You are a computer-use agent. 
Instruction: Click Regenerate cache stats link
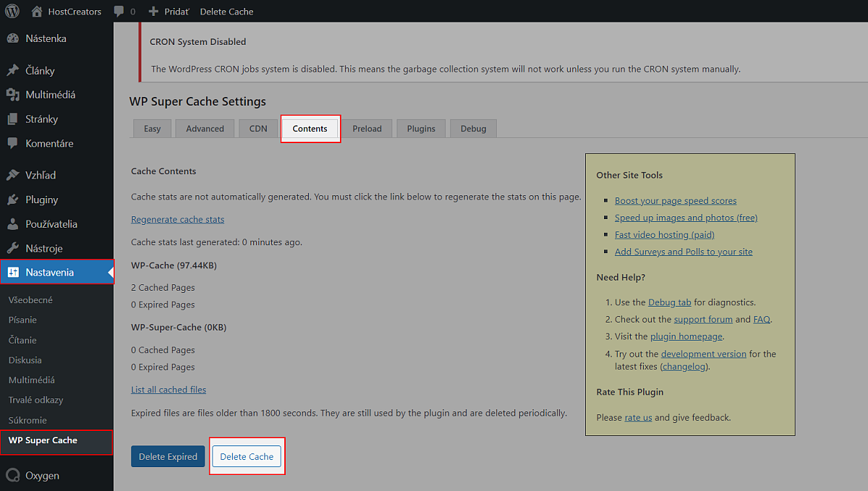click(x=177, y=219)
